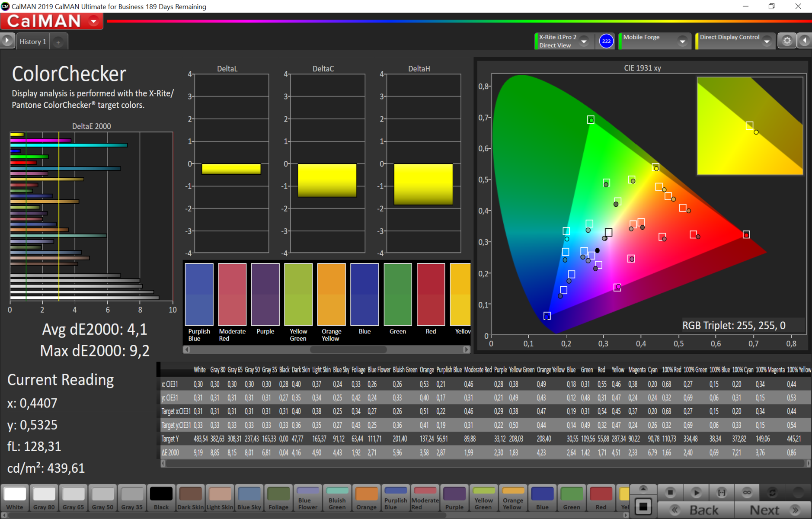
Task: Select the Dark Skin color swatch
Action: pos(190,498)
